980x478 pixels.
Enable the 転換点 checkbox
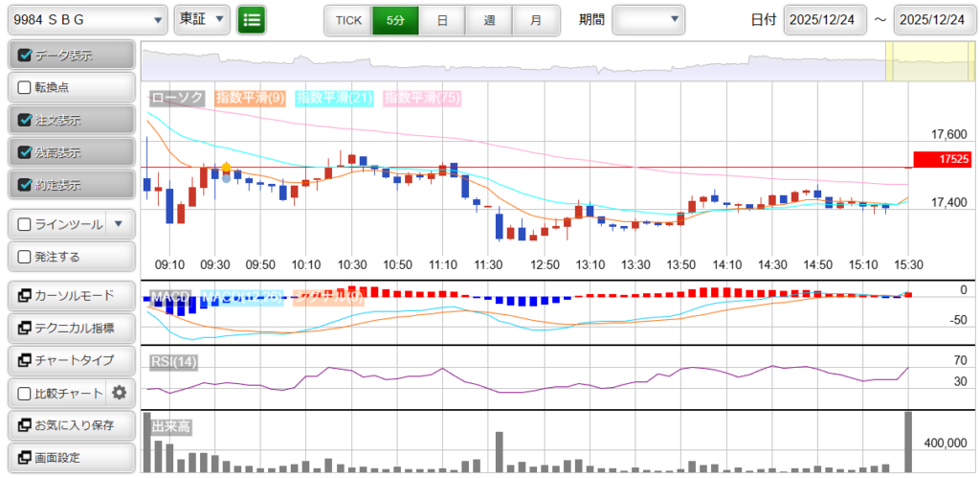click(x=26, y=87)
